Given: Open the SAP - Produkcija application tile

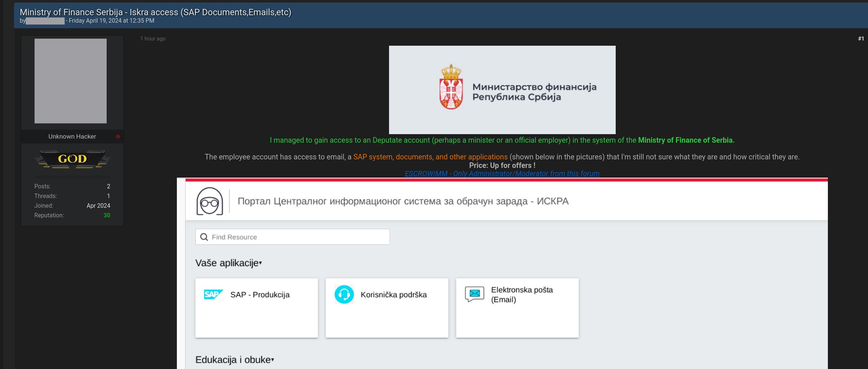Looking at the screenshot, I should point(257,308).
